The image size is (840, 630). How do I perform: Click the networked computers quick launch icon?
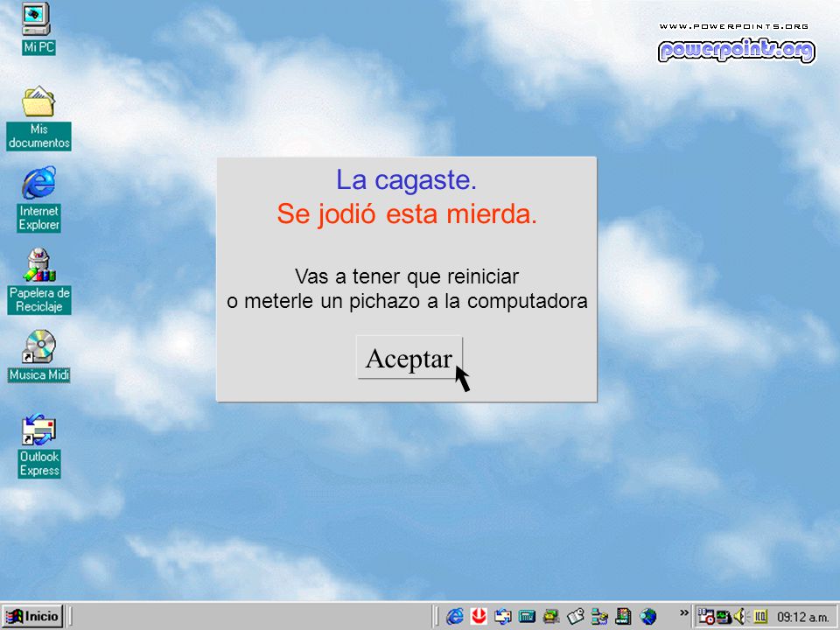(598, 617)
